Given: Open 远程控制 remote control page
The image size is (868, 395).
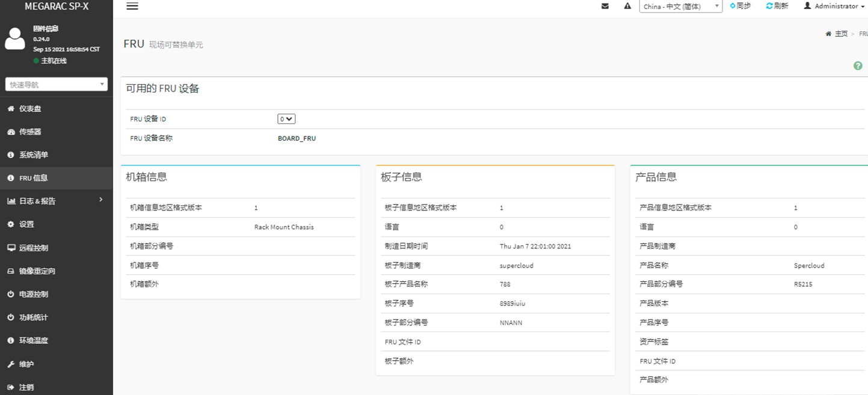Looking at the screenshot, I should [33, 248].
